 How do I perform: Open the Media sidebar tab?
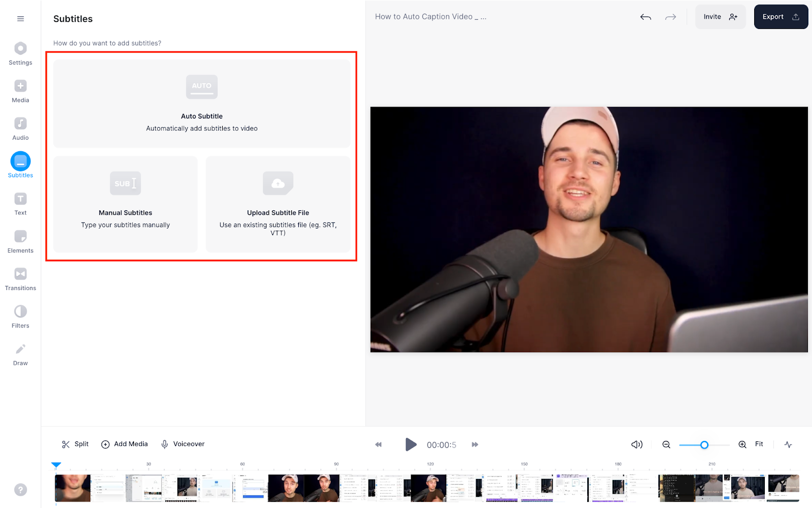(20, 91)
